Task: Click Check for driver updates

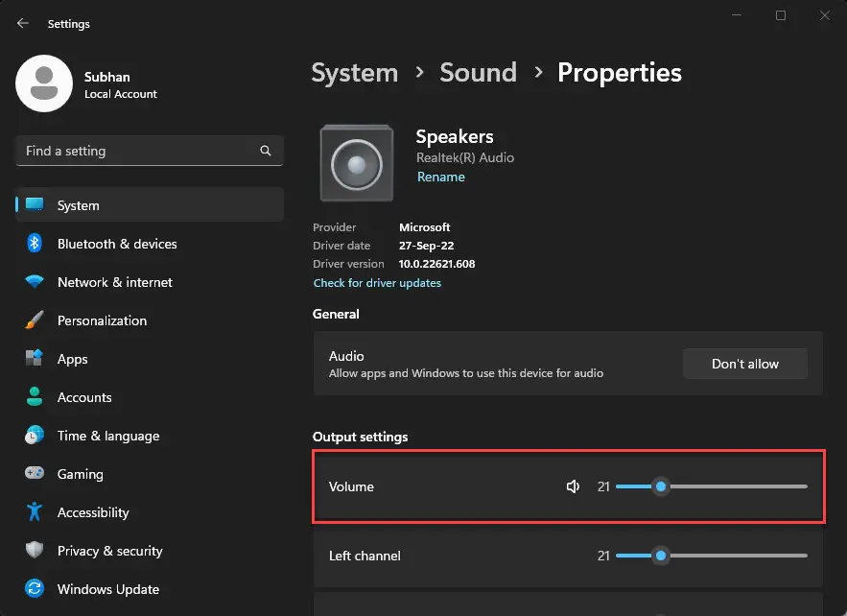Action: pos(377,282)
